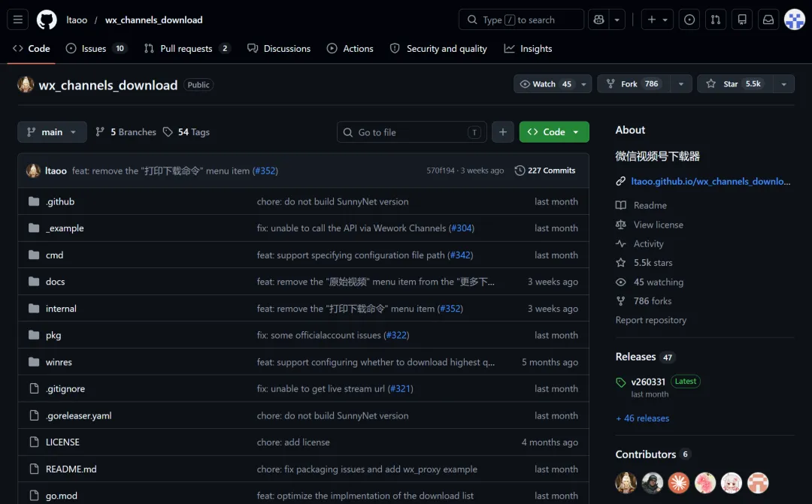812x504 pixels.
Task: Open ltaoo author avatar in commit bar
Action: [x=33, y=171]
